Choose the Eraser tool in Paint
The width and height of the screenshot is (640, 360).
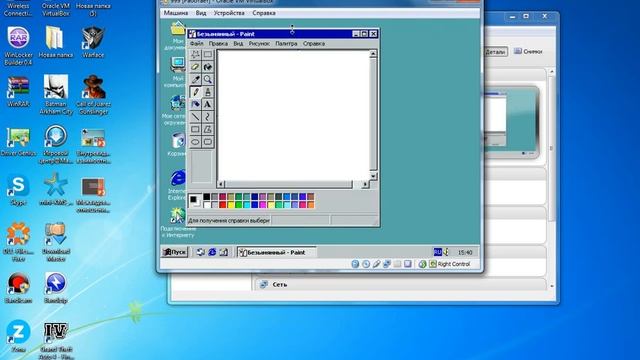click(195, 67)
